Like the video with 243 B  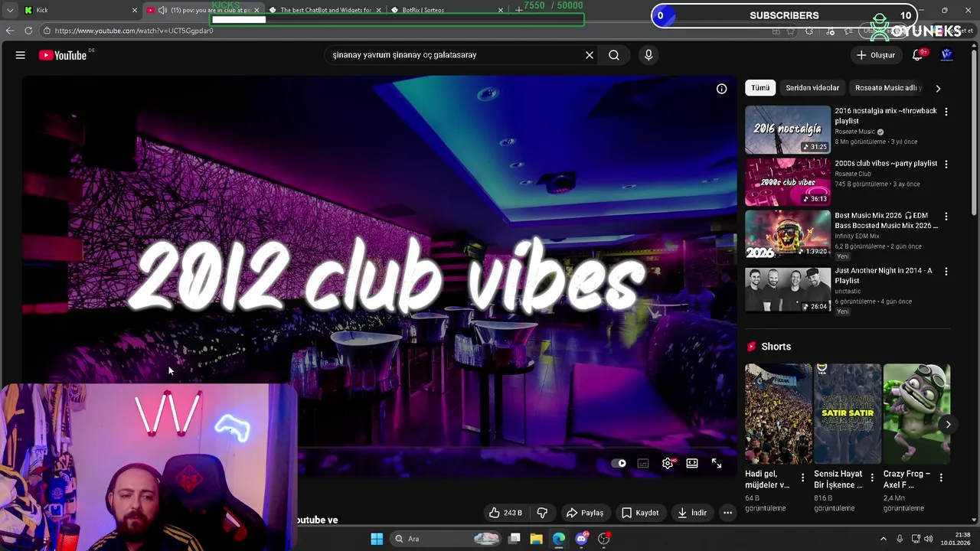pos(505,513)
